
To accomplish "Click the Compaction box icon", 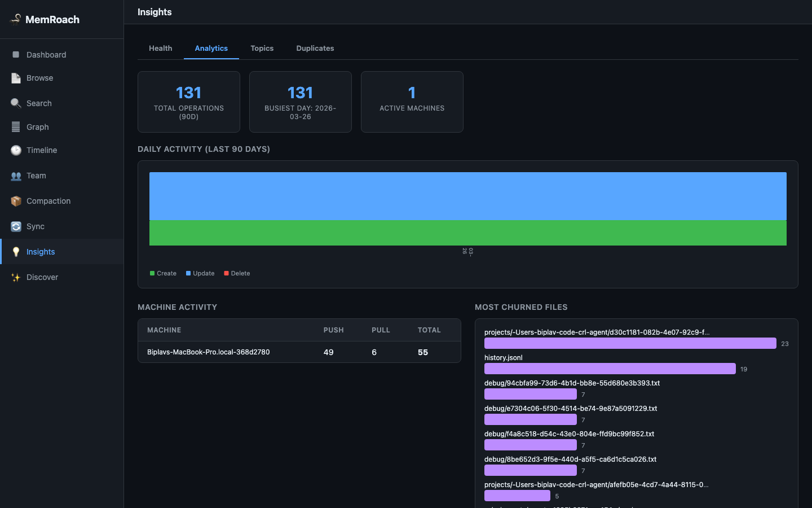I will click(x=16, y=201).
